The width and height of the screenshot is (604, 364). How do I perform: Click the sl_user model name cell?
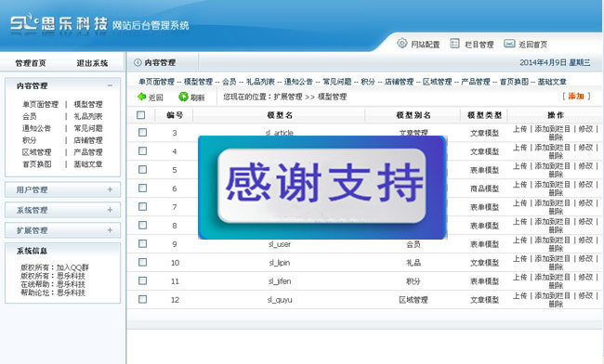[x=280, y=244]
